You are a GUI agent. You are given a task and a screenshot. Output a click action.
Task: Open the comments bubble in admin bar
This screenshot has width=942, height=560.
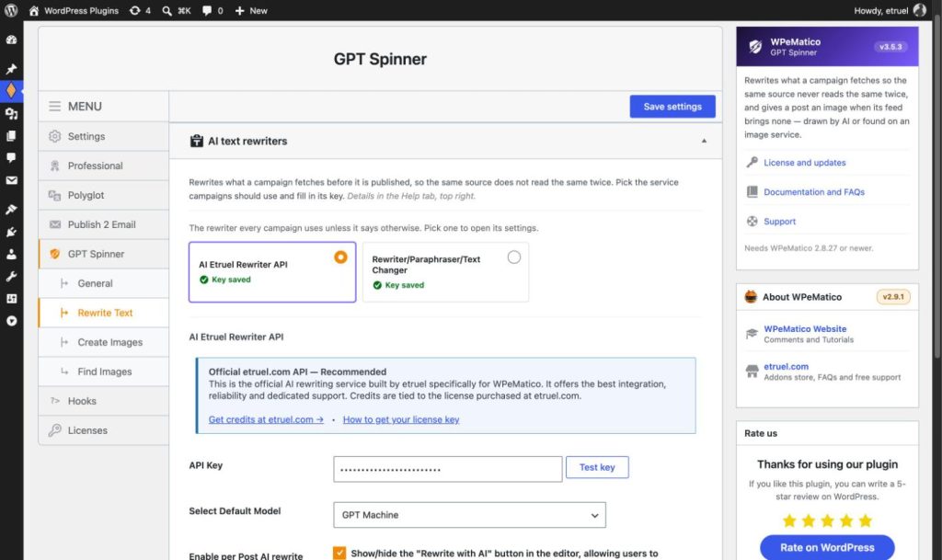pos(213,10)
